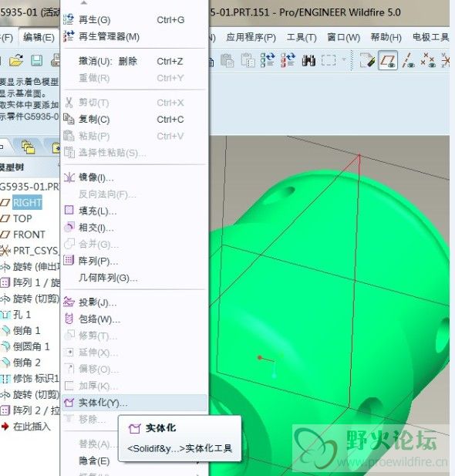
Task: Toggle datum plane display icon
Action: [x=388, y=60]
